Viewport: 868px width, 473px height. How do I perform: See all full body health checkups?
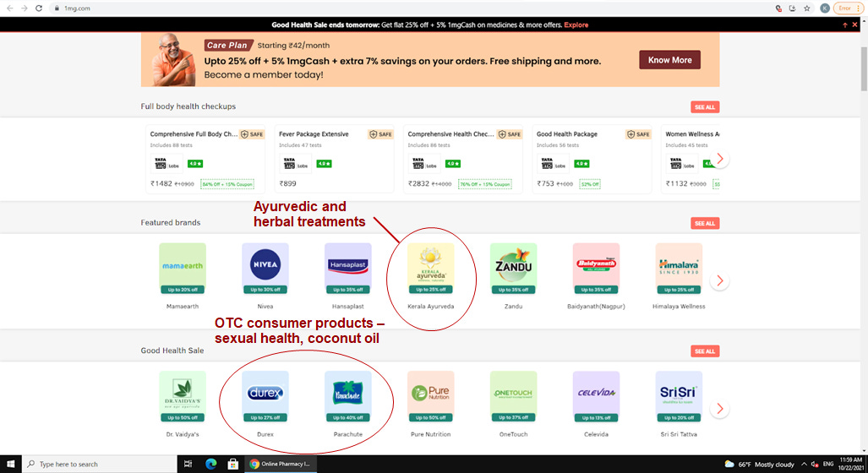[705, 106]
